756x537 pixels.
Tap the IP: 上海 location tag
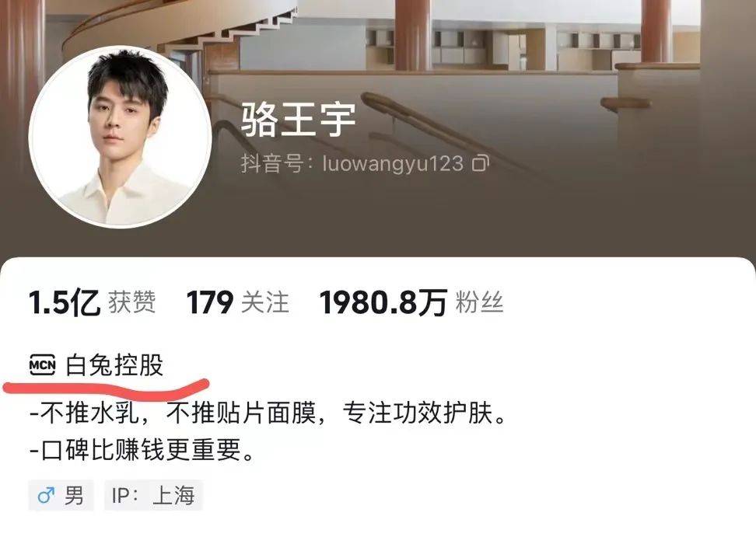[153, 495]
